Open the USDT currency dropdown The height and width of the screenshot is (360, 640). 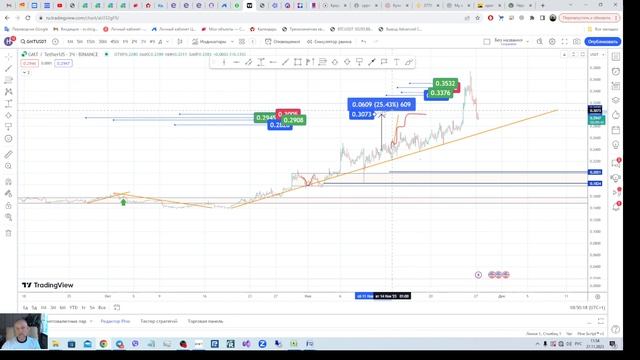597,54
